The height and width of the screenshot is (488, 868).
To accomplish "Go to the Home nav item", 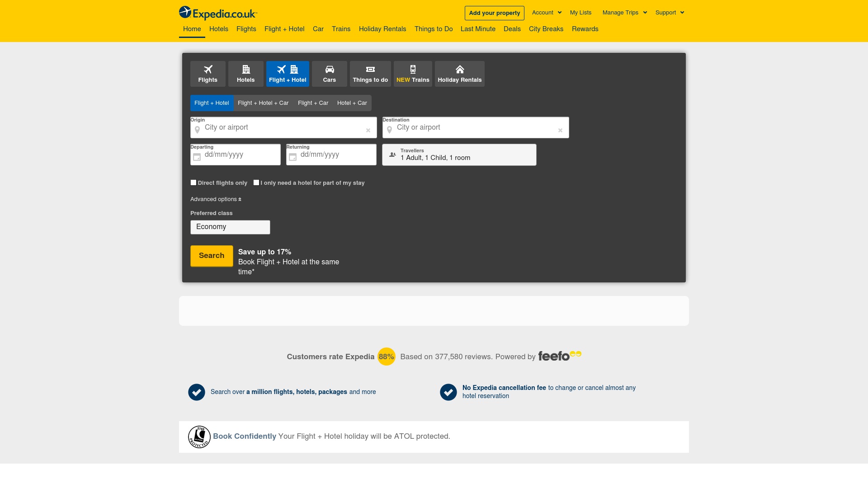I will tap(192, 29).
